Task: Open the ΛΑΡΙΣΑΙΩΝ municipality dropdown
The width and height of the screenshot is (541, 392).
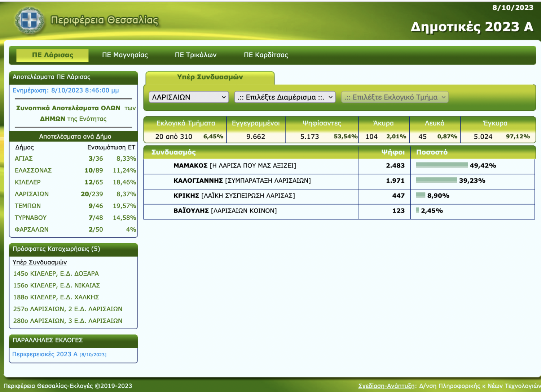Action: [x=189, y=97]
